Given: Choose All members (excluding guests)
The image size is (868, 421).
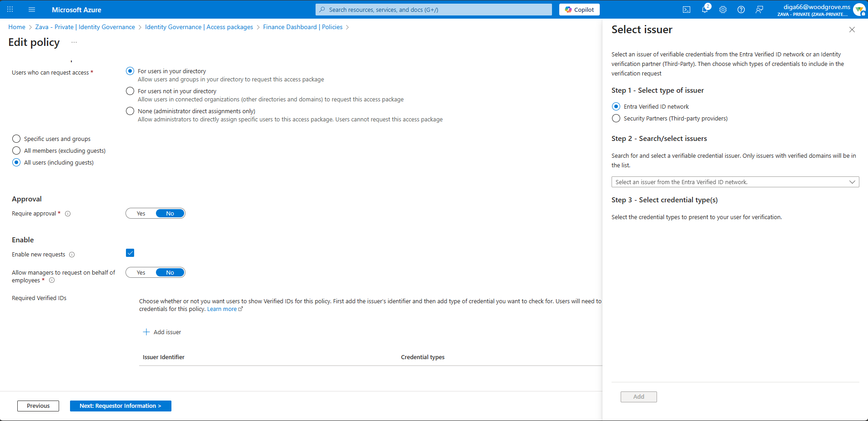Looking at the screenshot, I should coord(16,150).
